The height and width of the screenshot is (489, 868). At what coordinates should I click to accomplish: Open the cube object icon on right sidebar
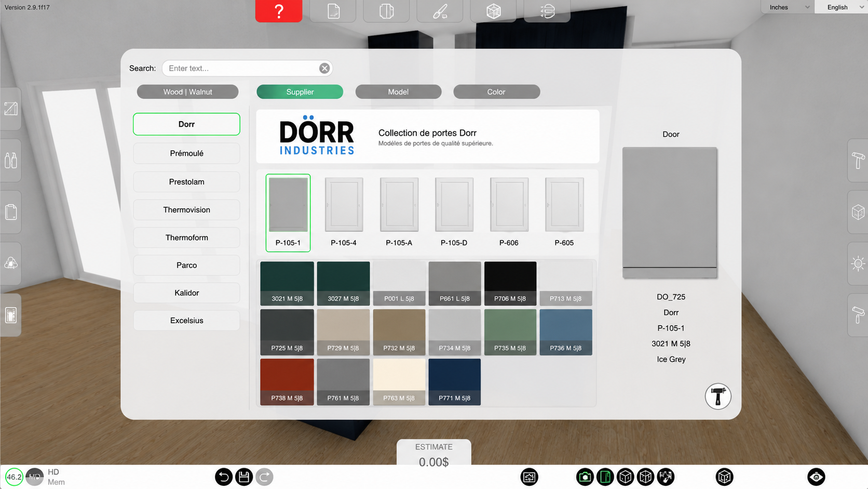tap(858, 212)
